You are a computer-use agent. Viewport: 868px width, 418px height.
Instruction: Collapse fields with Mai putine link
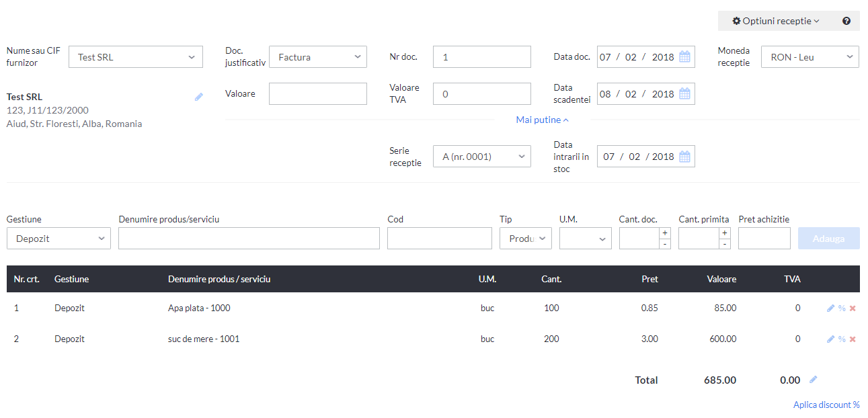click(x=543, y=120)
